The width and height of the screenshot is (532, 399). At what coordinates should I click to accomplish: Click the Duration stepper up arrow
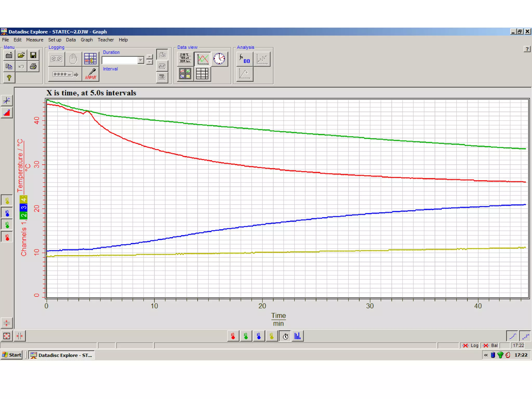[x=150, y=57]
